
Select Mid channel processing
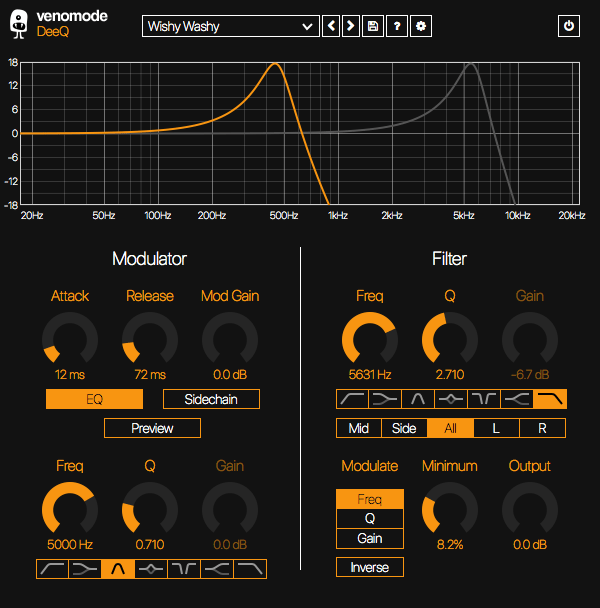[359, 428]
